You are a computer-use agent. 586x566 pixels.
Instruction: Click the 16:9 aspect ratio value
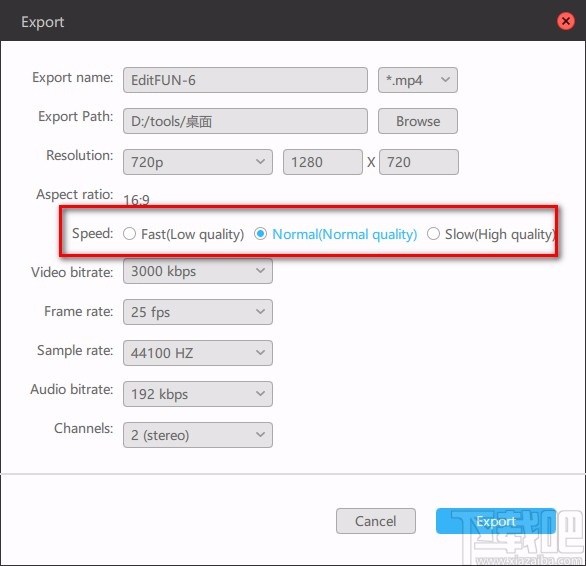136,200
